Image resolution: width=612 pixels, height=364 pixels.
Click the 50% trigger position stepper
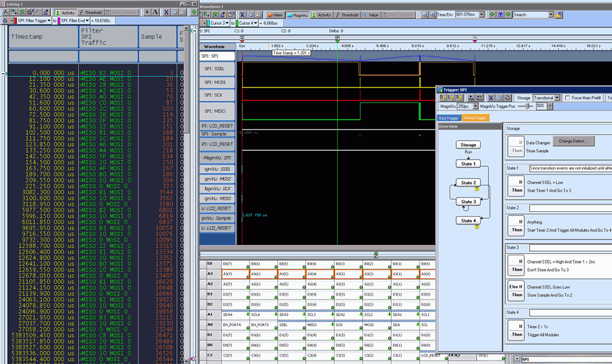tap(550, 107)
